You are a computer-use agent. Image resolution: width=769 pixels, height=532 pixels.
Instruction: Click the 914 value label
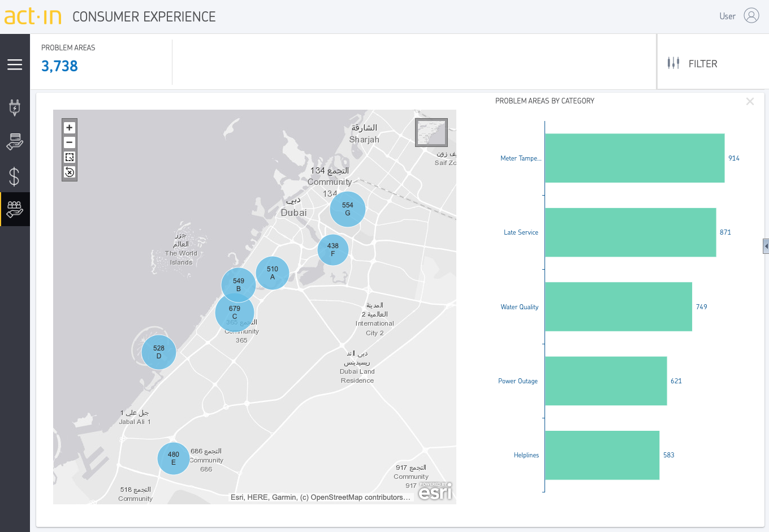(734, 158)
